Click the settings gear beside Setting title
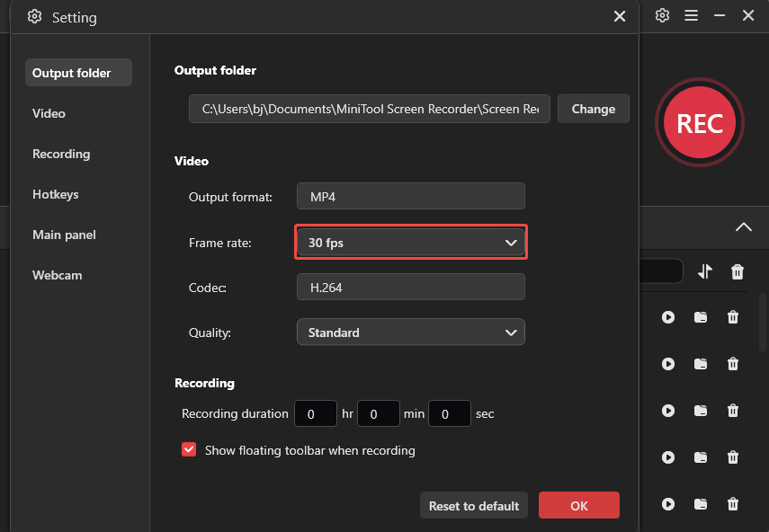Viewport: 769px width, 532px height. (34, 17)
